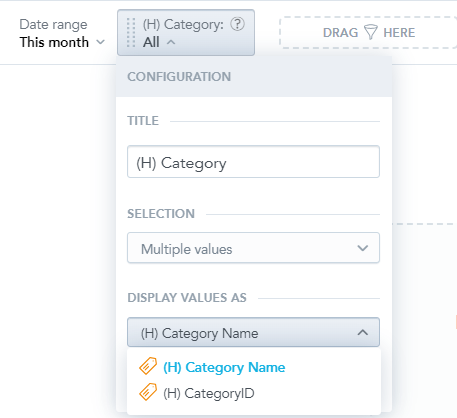Viewport: 457px width, 418px height.
Task: Collapse the filter using chevron beside All
Action: pyautogui.click(x=171, y=42)
